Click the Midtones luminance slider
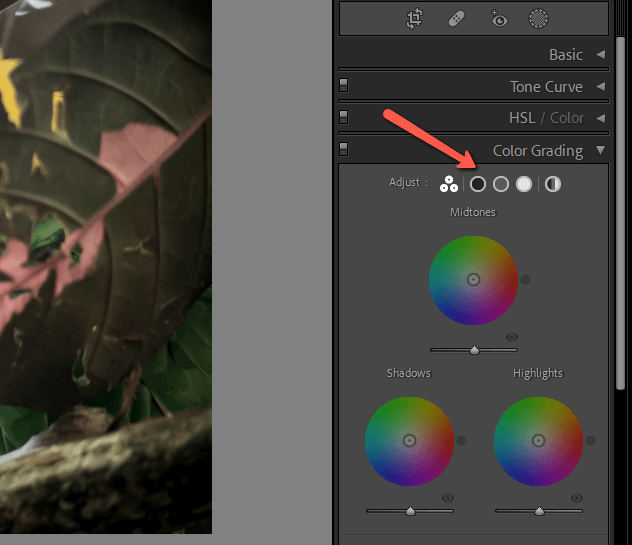Viewport: 632px width, 545px height. [x=474, y=350]
